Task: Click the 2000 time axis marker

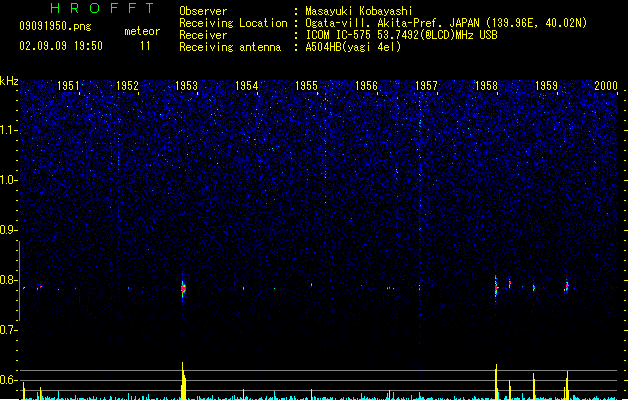Action: pos(606,86)
